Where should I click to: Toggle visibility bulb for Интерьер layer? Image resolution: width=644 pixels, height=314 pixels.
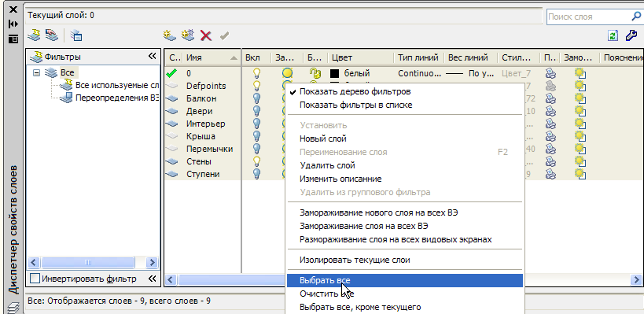coord(256,124)
